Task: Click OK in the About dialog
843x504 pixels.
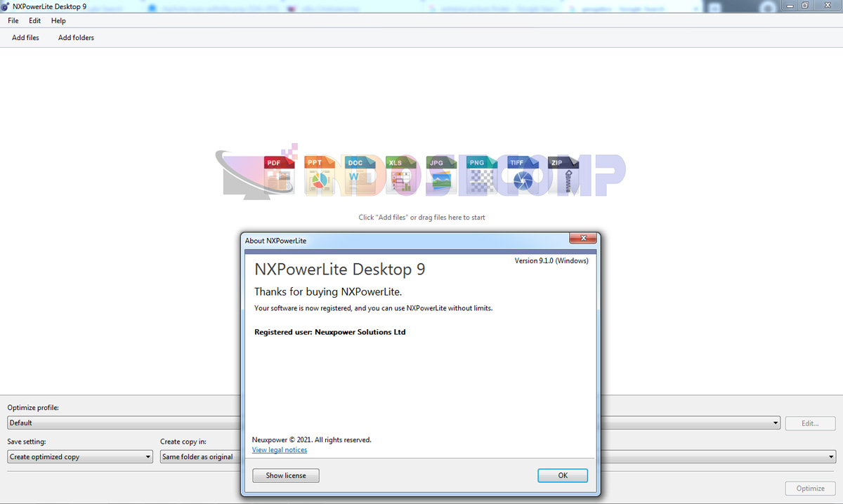Action: [x=563, y=475]
